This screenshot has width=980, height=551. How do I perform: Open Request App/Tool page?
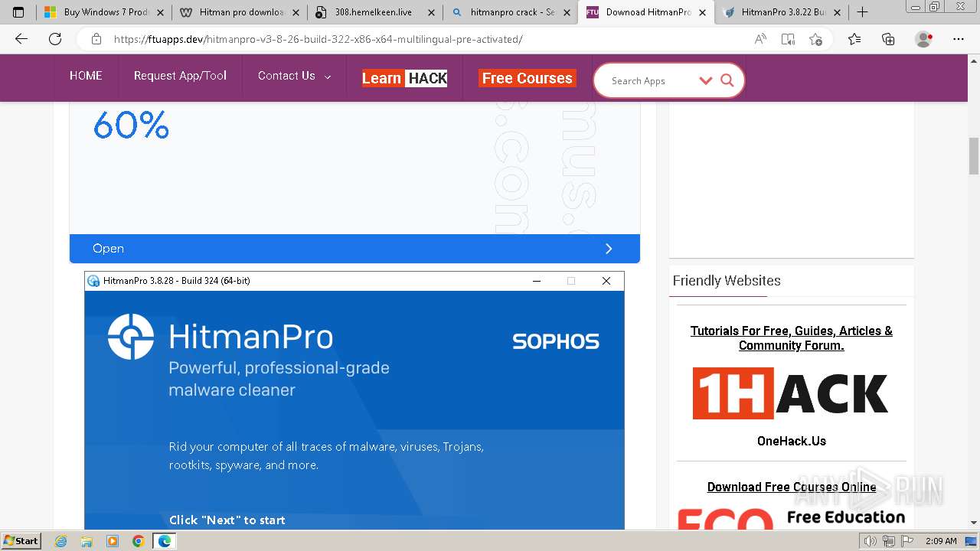point(180,76)
